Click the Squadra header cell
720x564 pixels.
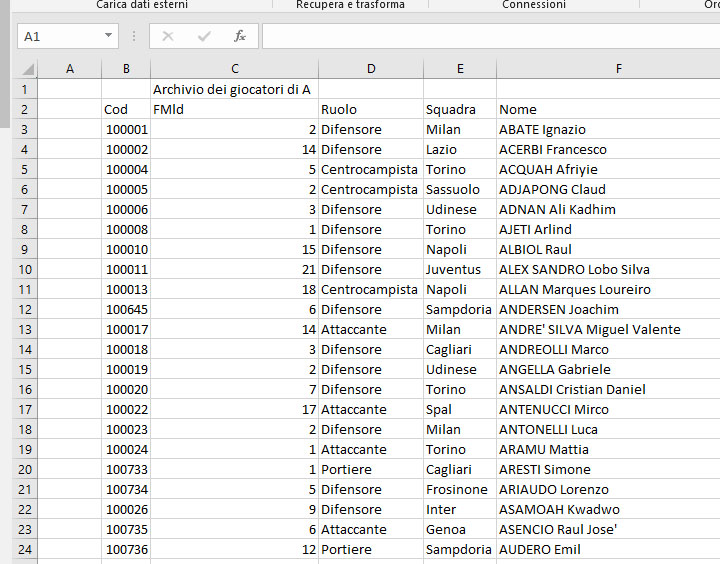pos(459,109)
